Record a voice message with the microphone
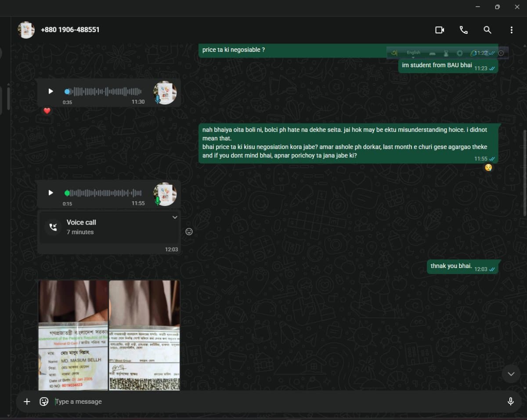The width and height of the screenshot is (527, 420). click(510, 402)
